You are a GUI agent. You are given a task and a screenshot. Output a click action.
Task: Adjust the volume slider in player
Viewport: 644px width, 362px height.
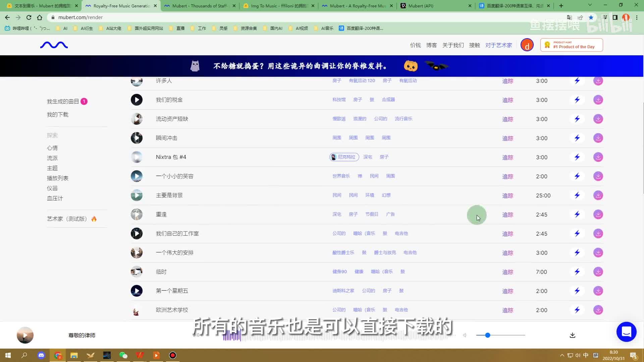(488, 335)
